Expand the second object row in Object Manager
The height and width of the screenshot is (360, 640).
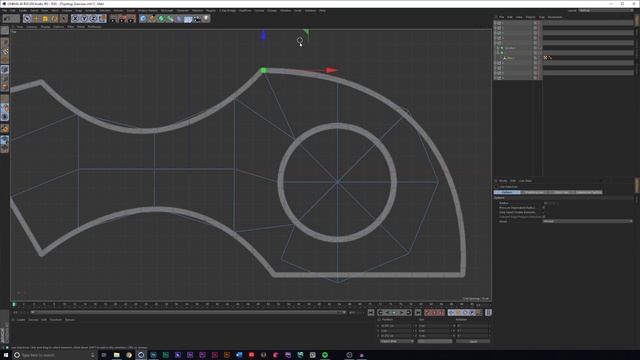tap(496, 28)
